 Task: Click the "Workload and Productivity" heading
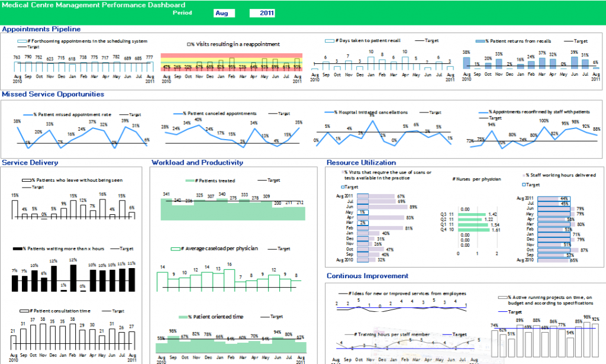tap(198, 163)
